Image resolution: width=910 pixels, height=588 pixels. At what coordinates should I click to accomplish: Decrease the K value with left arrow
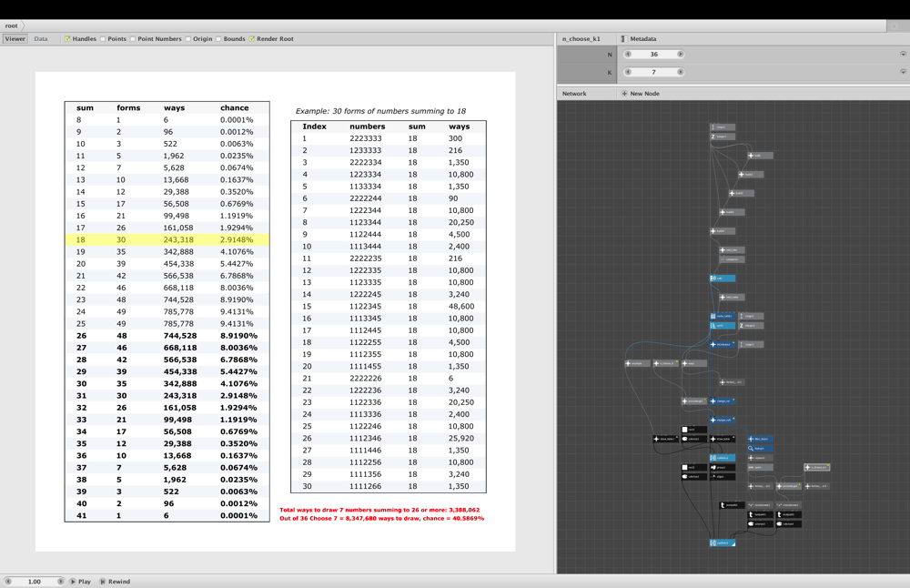click(627, 72)
